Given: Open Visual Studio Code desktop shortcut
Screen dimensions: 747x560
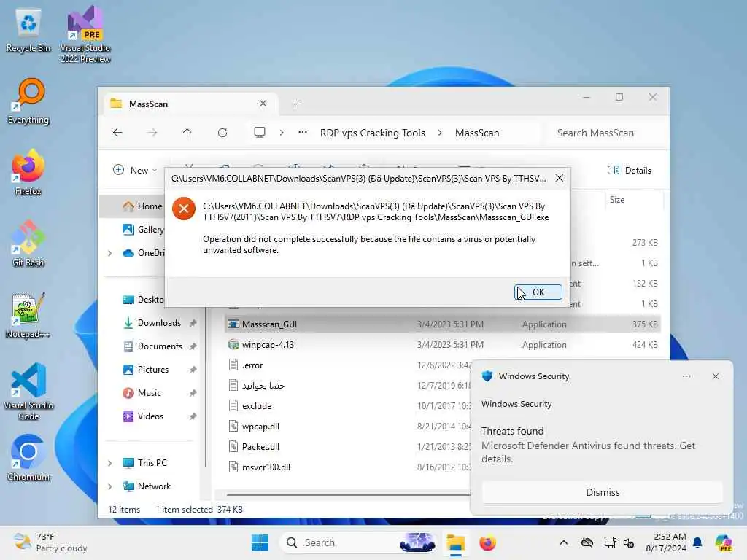Looking at the screenshot, I should click(x=28, y=392).
